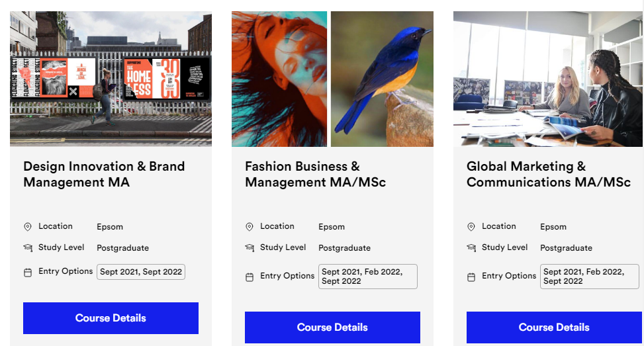The height and width of the screenshot is (346, 644).
Task: Click graduation cap icon on Fashion Business card
Action: pyautogui.click(x=250, y=248)
